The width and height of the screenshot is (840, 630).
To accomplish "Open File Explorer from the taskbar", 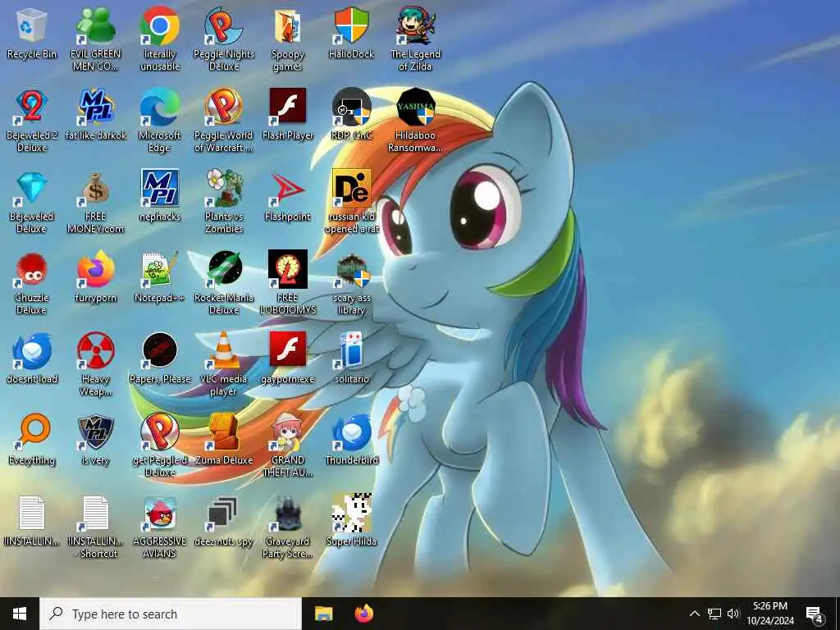I will pos(323,614).
